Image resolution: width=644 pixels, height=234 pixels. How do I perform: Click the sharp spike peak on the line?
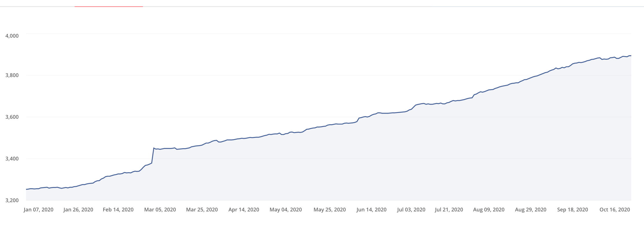click(154, 148)
